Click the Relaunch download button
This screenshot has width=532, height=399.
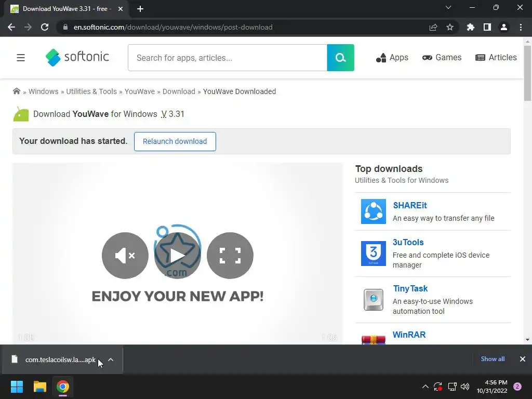pyautogui.click(x=175, y=141)
